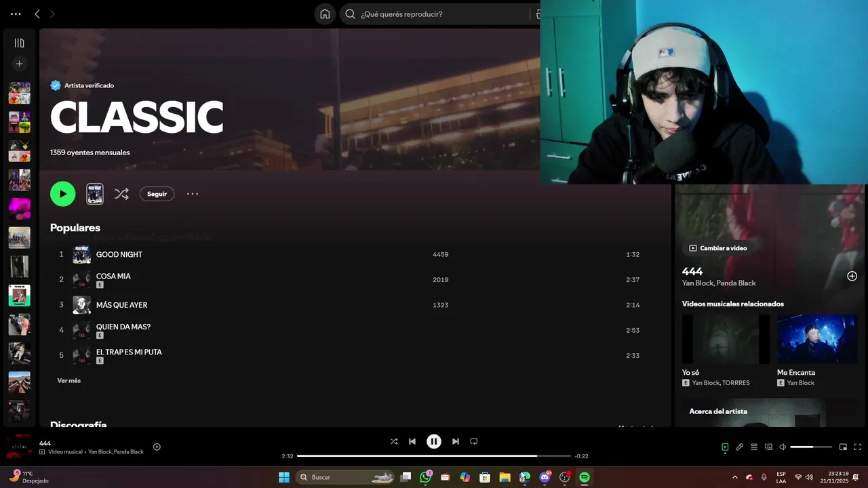Open Spotify icon in the taskbar
The width and height of the screenshot is (868, 488).
585,477
